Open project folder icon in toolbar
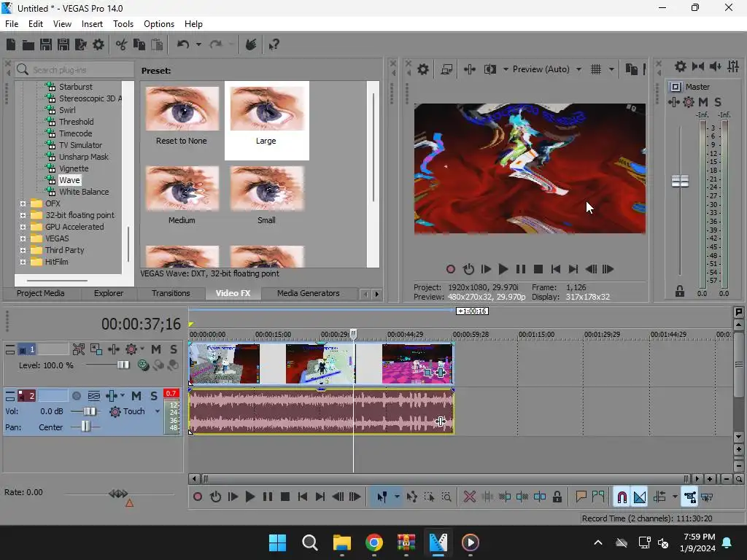 28,44
